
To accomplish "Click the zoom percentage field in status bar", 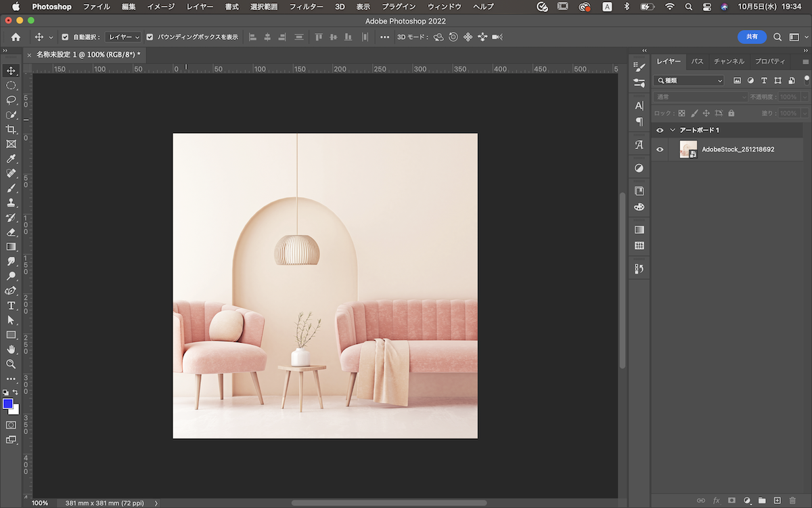I will (40, 503).
